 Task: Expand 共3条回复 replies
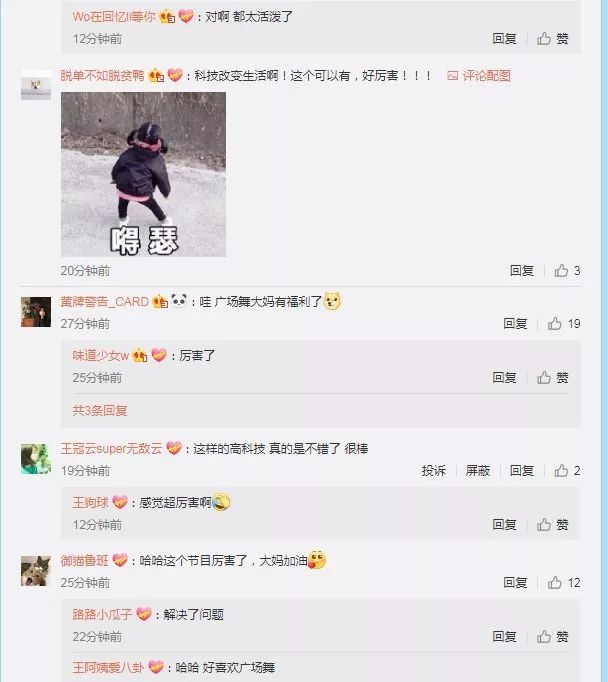click(x=100, y=410)
